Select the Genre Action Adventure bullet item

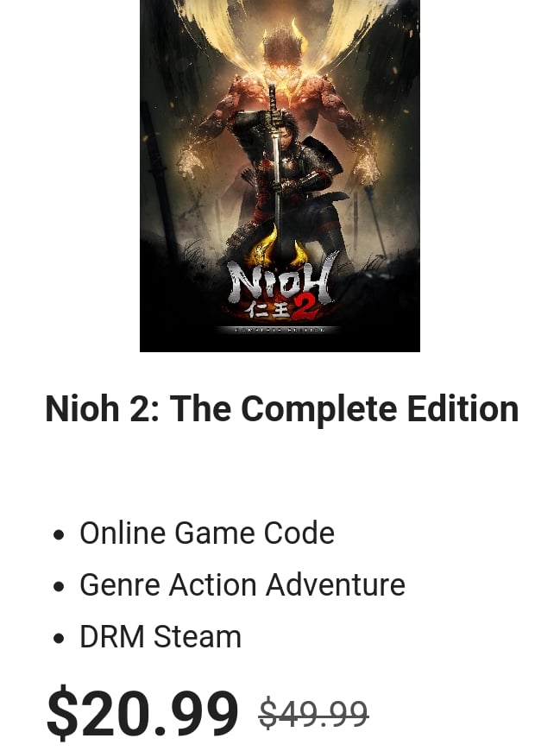230,584
